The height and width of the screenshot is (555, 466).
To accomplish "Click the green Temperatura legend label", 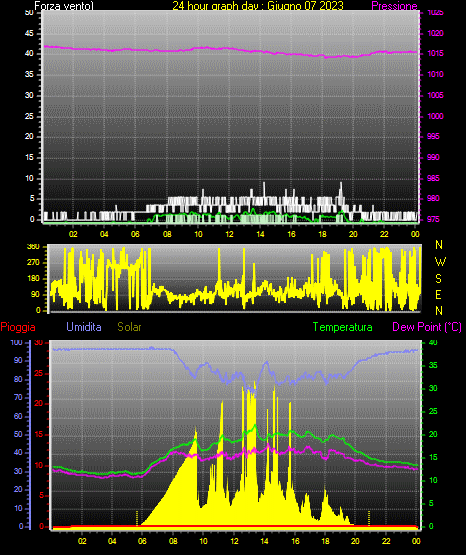I will (343, 327).
